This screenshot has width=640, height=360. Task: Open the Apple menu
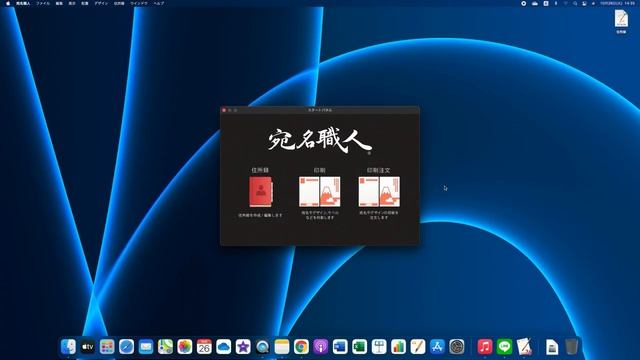(8, 3)
